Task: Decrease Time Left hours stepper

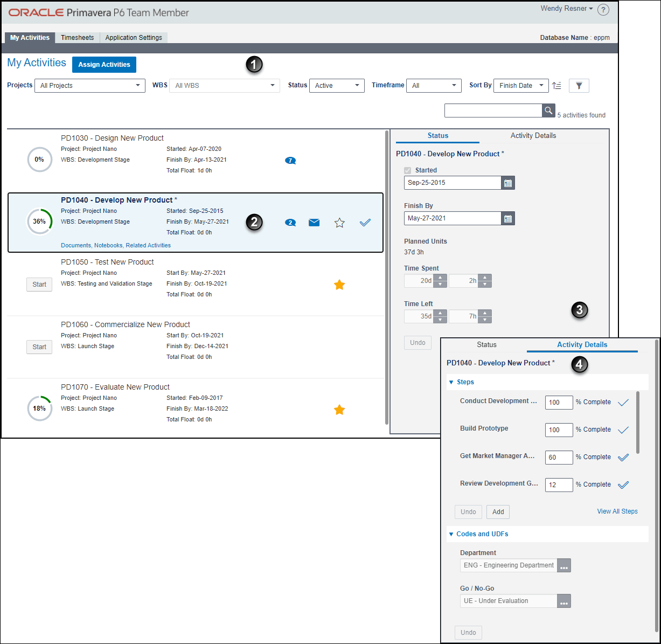Action: [485, 320]
